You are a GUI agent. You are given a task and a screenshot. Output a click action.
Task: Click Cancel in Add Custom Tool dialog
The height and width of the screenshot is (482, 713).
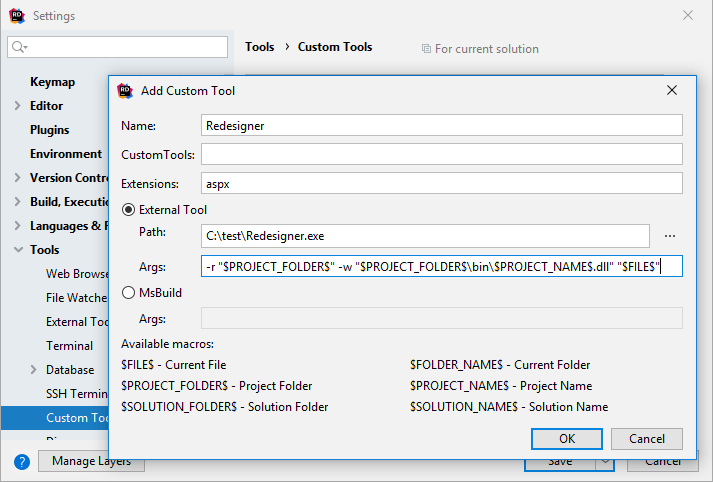tap(647, 439)
